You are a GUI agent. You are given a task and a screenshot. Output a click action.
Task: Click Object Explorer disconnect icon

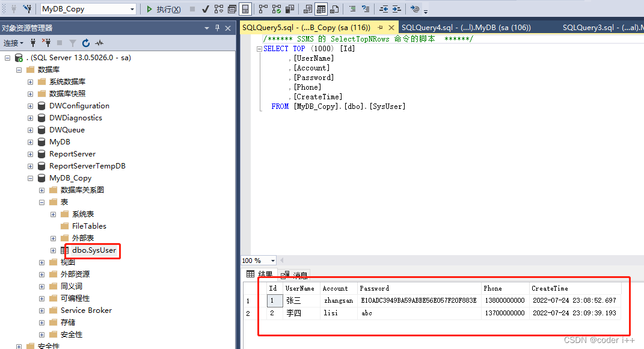coord(46,43)
